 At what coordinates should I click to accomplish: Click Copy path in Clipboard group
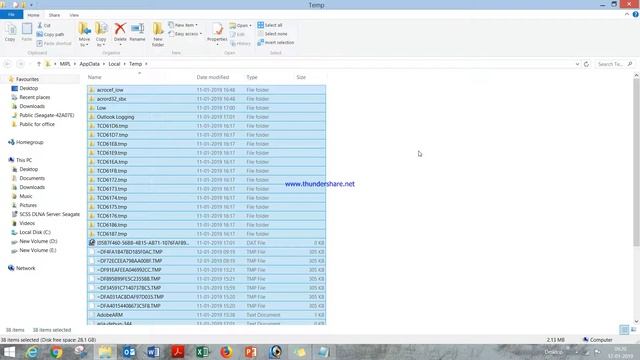[x=50, y=34]
